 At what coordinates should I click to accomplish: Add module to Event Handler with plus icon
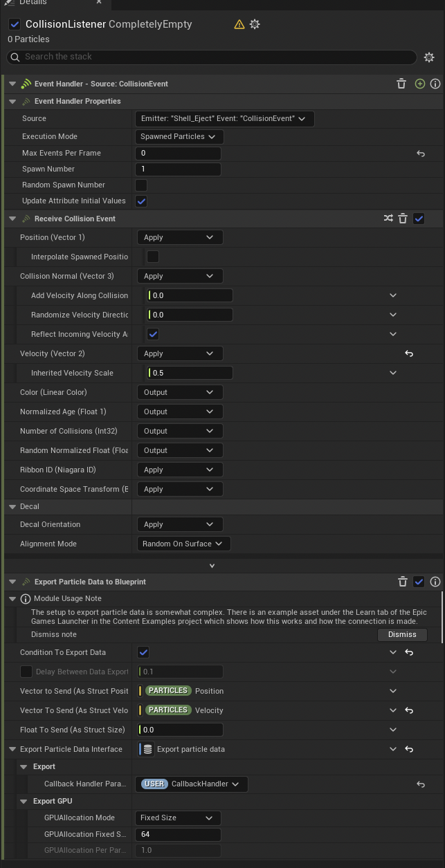coord(419,84)
